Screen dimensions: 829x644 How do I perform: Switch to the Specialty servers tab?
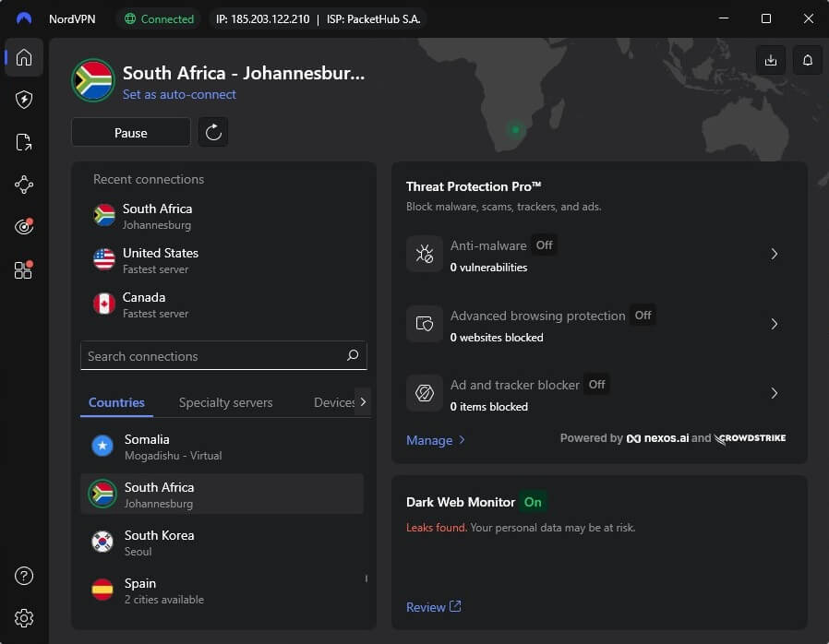pyautogui.click(x=225, y=402)
